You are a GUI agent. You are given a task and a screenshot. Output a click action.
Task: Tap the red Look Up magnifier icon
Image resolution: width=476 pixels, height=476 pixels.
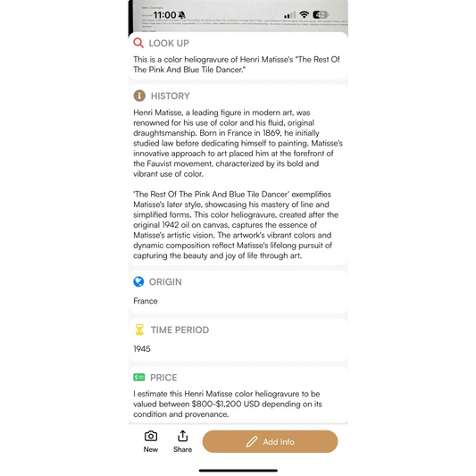click(138, 43)
